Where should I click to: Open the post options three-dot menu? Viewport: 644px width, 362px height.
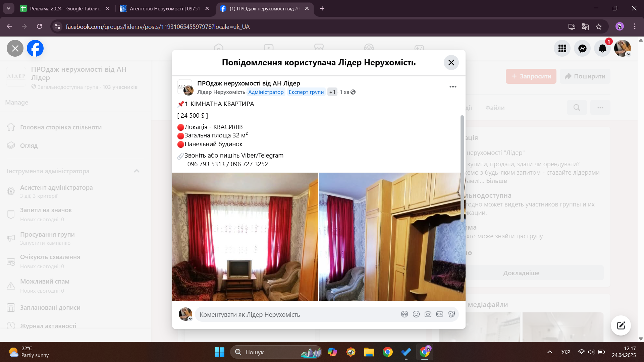[x=453, y=87]
